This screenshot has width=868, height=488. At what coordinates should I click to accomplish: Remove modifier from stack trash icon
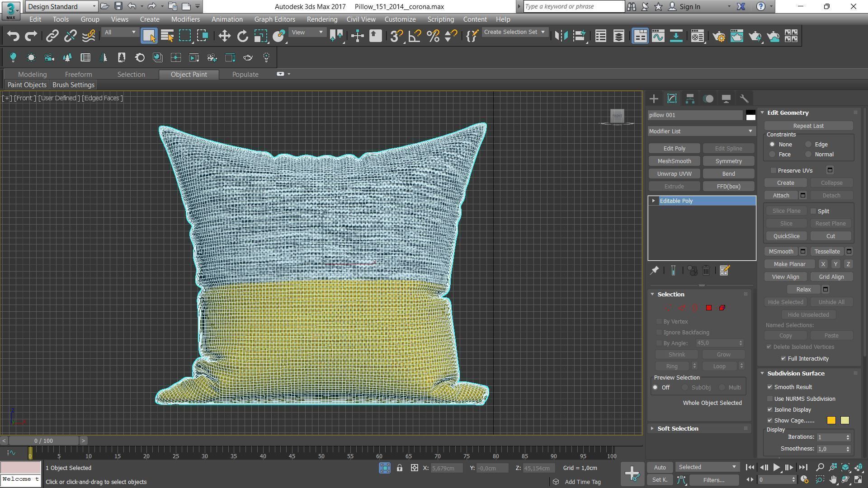pos(706,271)
